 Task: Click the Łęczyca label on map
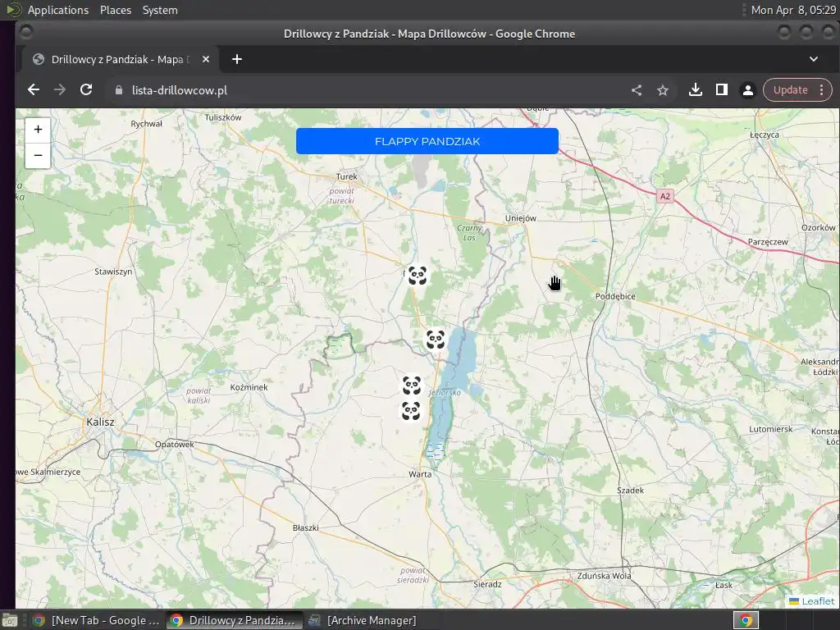(764, 135)
